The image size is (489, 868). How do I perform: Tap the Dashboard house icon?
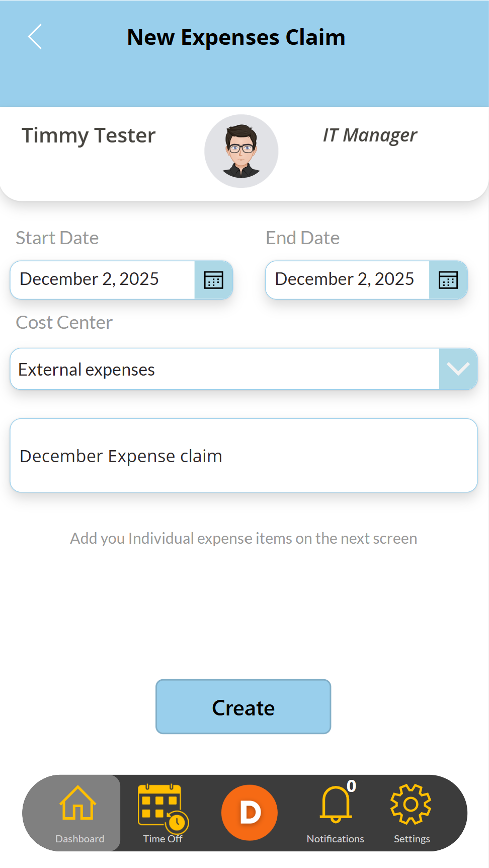(x=78, y=803)
